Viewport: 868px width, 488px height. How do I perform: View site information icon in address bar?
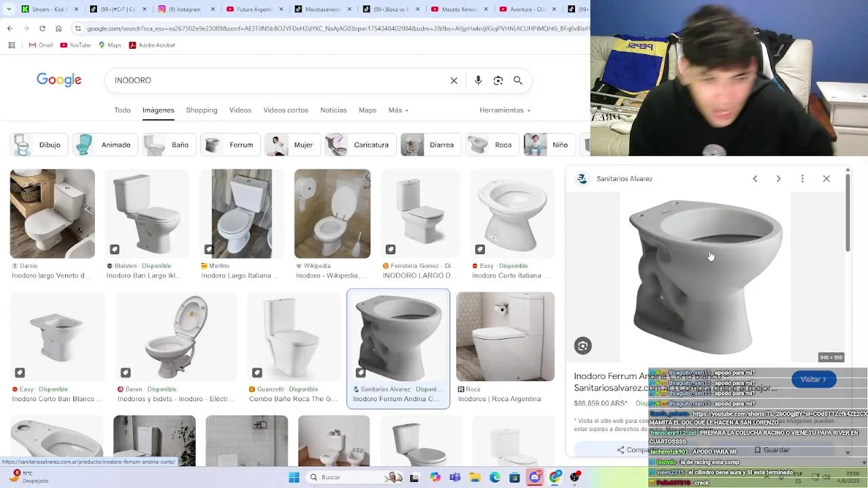79,28
